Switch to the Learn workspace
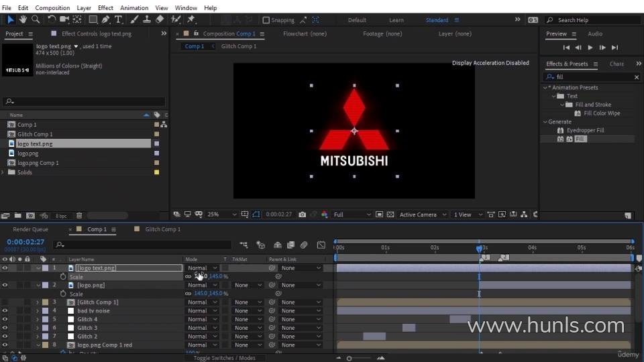 (x=396, y=19)
